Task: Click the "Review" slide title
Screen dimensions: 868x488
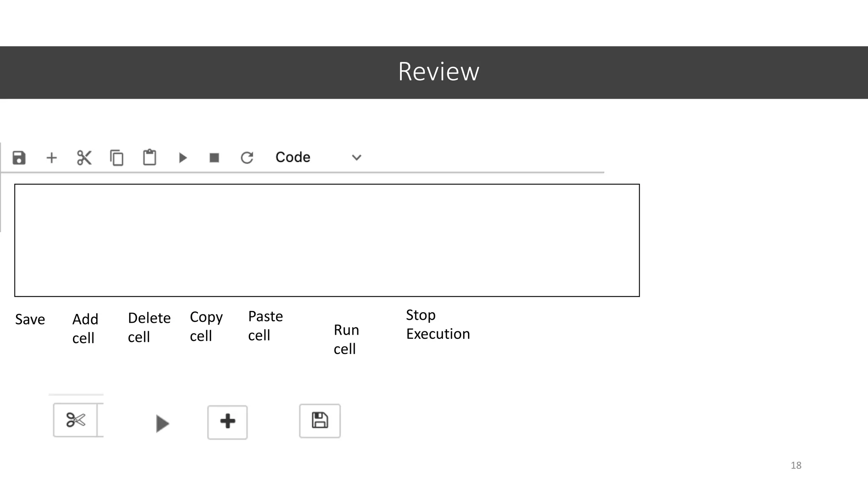Action: 439,71
